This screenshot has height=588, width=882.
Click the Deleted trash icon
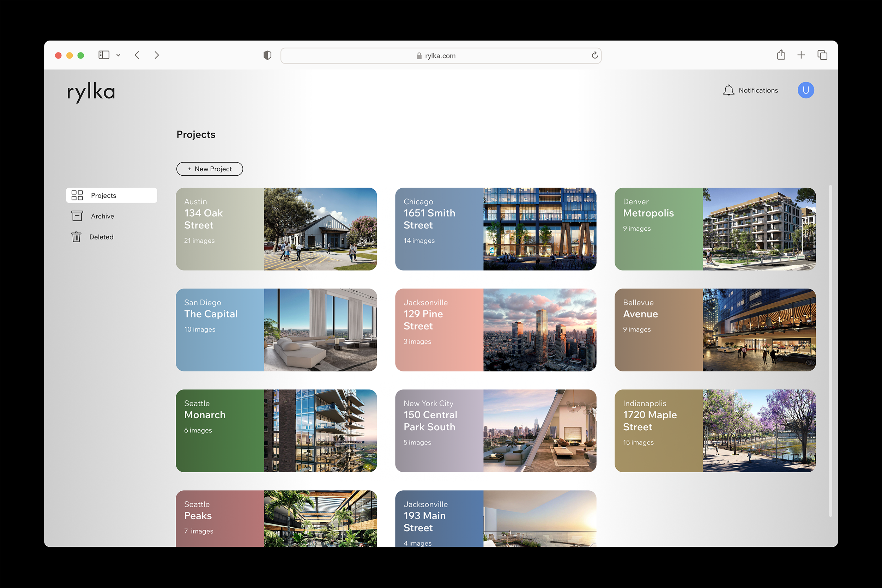tap(76, 237)
